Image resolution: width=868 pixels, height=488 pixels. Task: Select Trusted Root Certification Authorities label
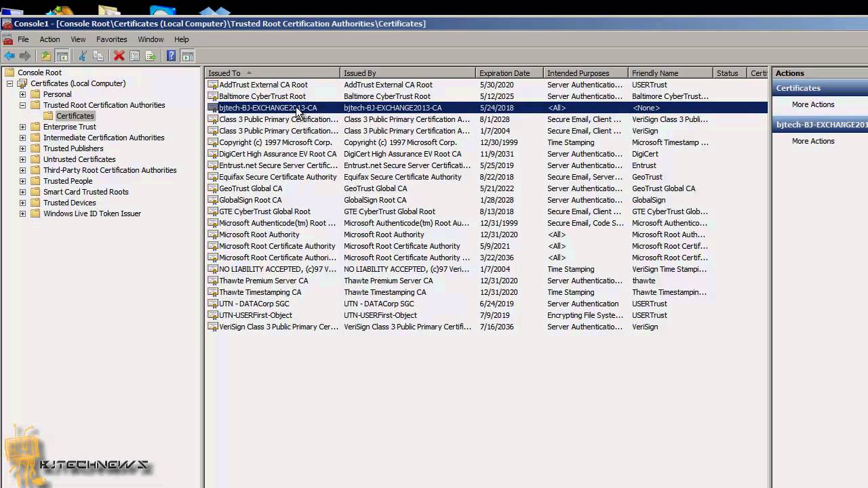(x=104, y=105)
